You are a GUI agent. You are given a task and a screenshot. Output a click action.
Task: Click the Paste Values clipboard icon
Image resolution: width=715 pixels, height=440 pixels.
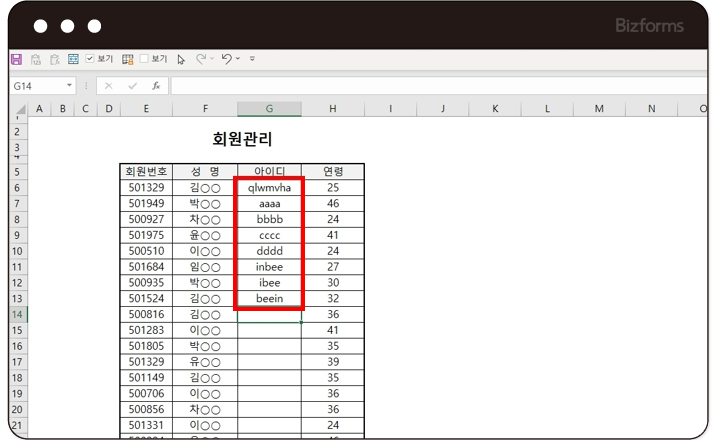pos(36,59)
